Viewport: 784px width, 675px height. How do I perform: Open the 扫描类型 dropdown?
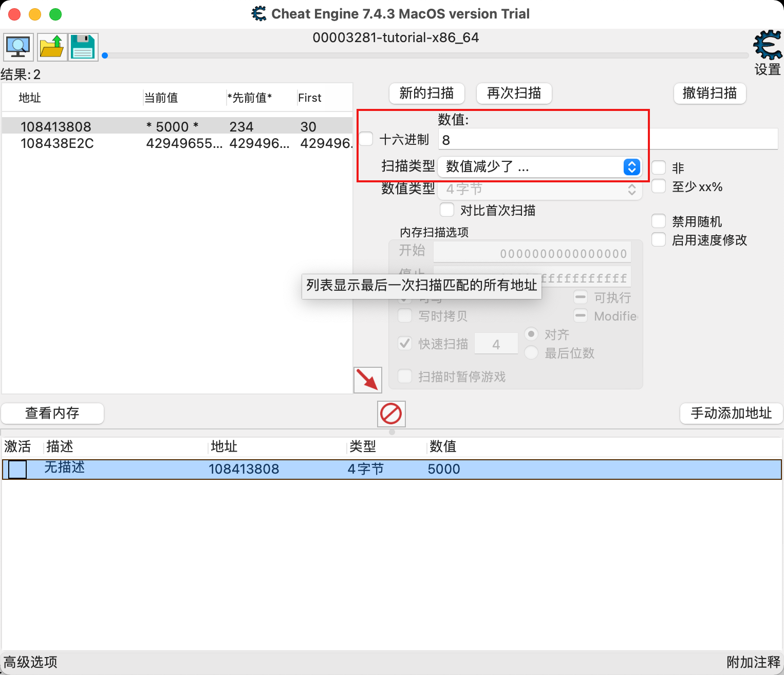pyautogui.click(x=540, y=166)
